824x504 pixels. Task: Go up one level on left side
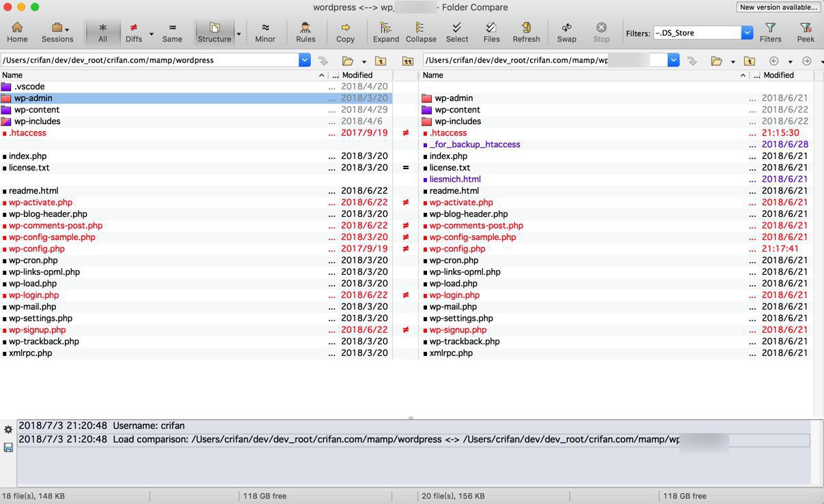381,61
